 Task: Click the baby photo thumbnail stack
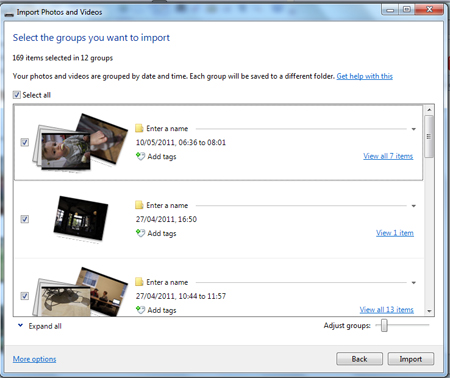click(x=80, y=143)
